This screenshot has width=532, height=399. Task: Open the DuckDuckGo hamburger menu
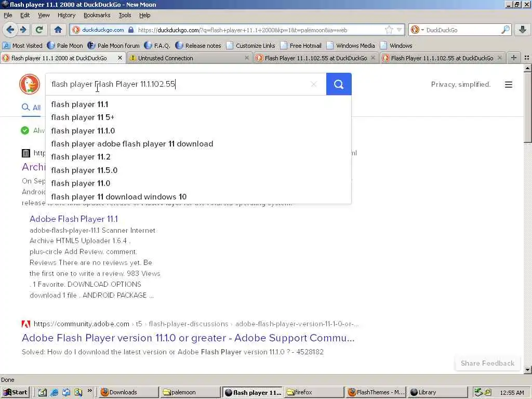pyautogui.click(x=508, y=85)
